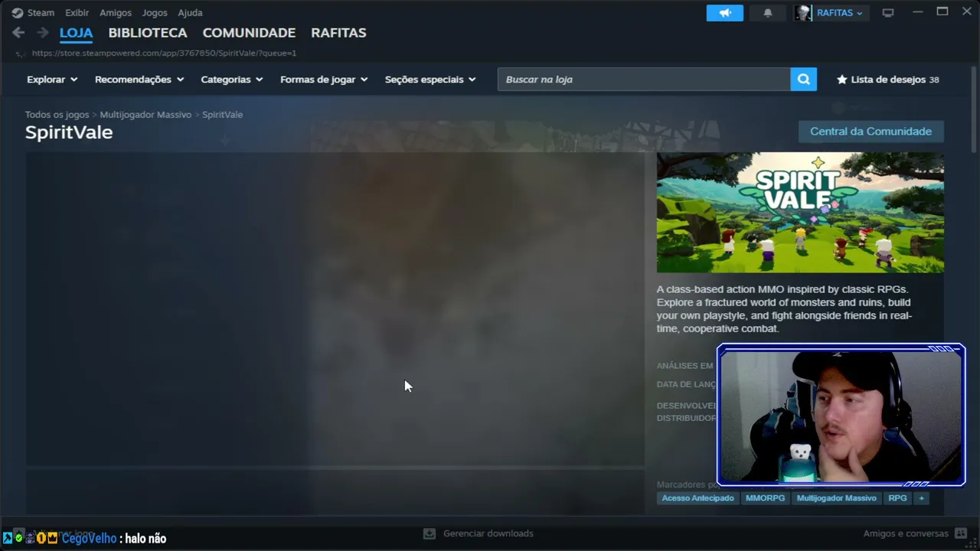The height and width of the screenshot is (551, 980).
Task: Click the SpiritVale game description text
Action: pyautogui.click(x=785, y=309)
